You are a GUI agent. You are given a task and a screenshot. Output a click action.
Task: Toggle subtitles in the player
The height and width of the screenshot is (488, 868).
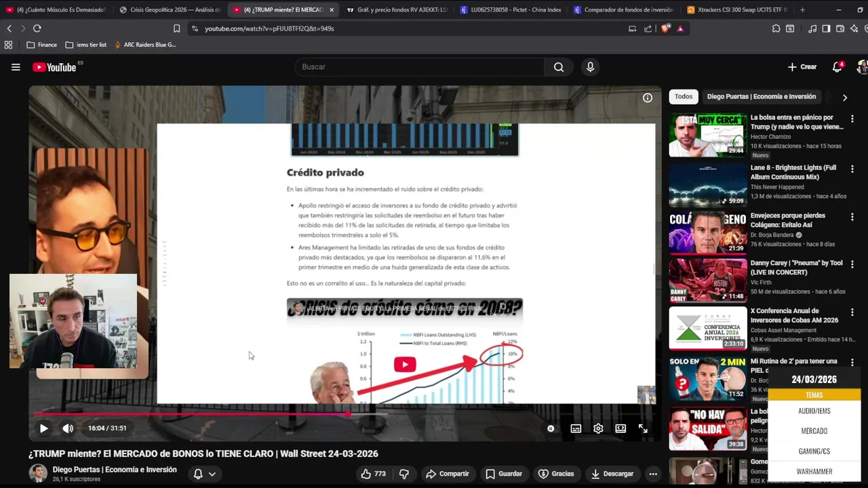(576, 428)
